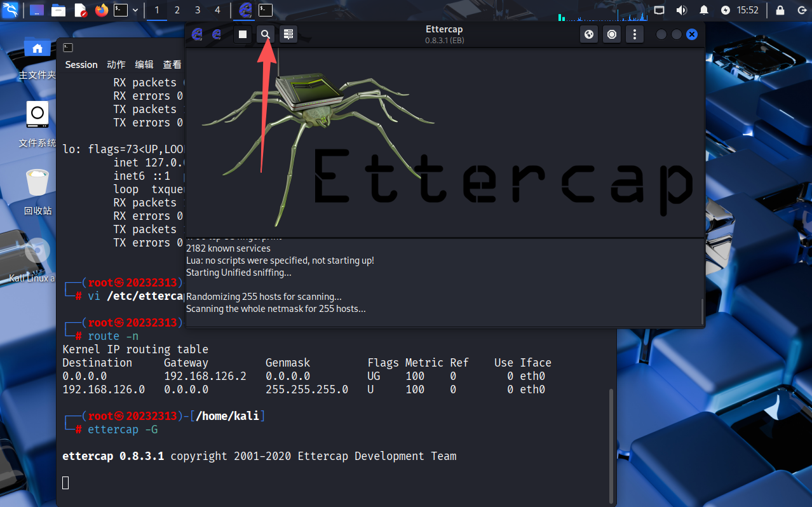Open the text editor launcher in panel
Viewport: 812px width, 507px height.
pyautogui.click(x=80, y=10)
